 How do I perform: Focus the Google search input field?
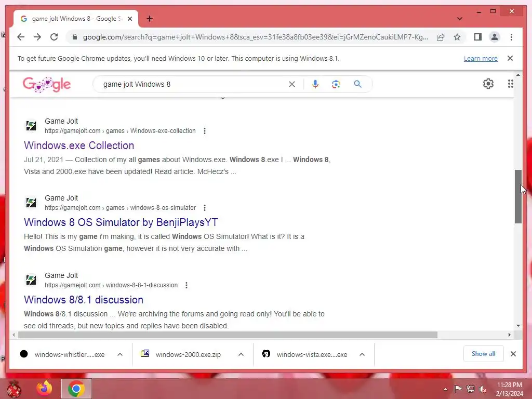tap(193, 84)
